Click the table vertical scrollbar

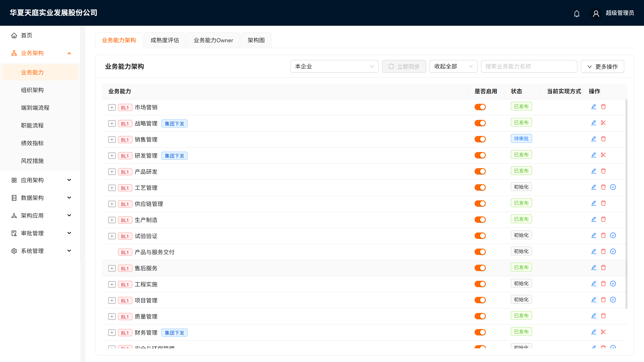[626, 204]
